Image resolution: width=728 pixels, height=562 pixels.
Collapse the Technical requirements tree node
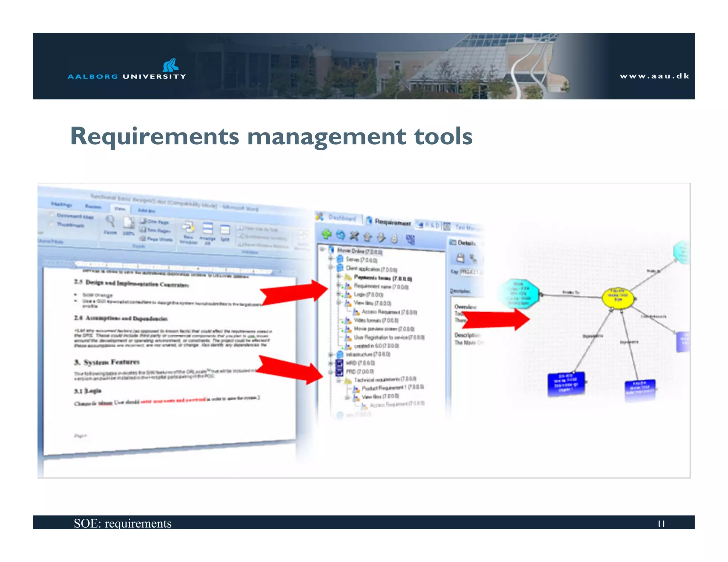click(x=339, y=380)
